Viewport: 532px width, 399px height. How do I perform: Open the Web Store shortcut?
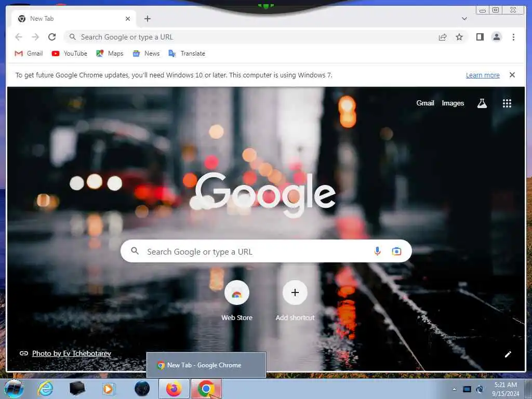pyautogui.click(x=237, y=301)
